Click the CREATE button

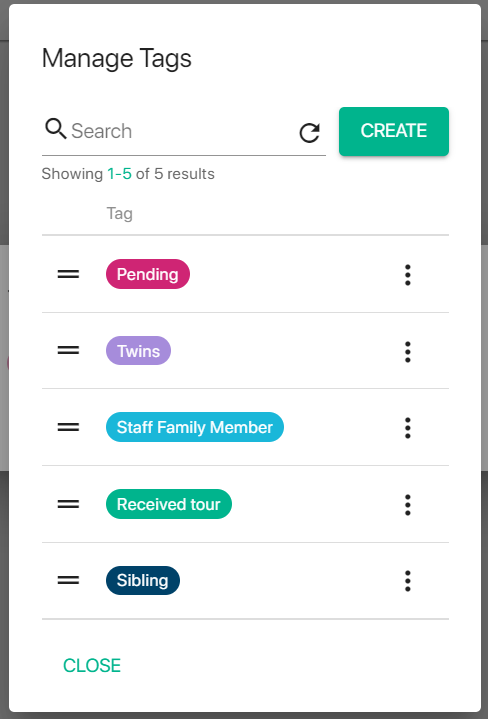[394, 131]
